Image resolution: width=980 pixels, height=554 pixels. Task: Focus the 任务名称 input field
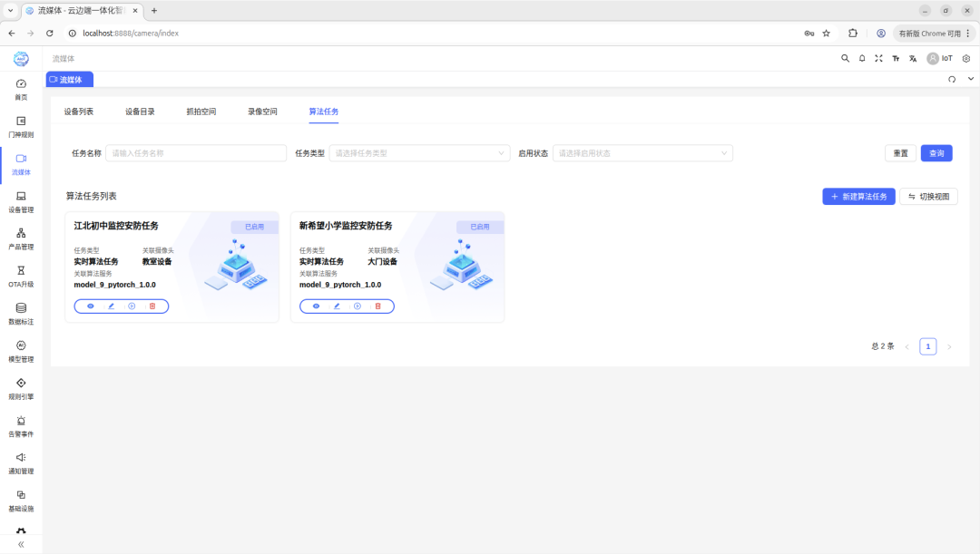tap(195, 153)
